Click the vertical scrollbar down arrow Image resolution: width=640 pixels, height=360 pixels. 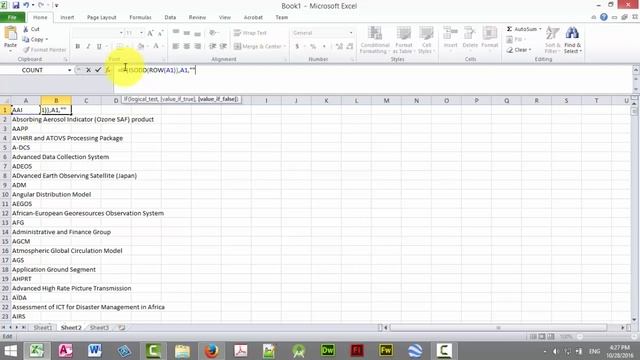[634, 319]
